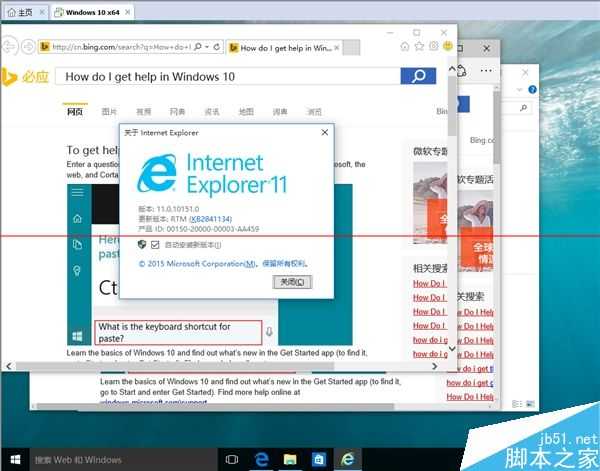Click the Bing search input field

click(228, 77)
